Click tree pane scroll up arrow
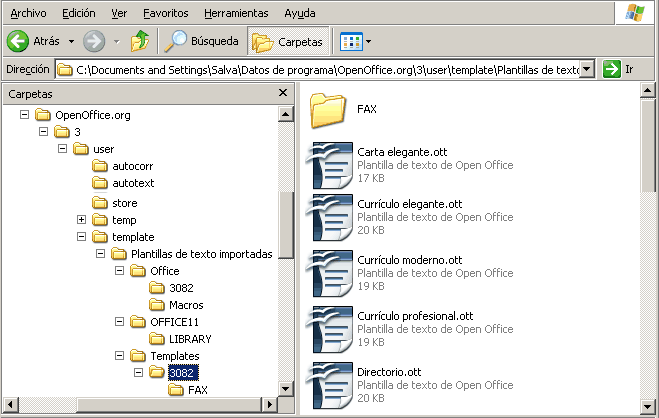The height and width of the screenshot is (418, 659). tap(285, 114)
